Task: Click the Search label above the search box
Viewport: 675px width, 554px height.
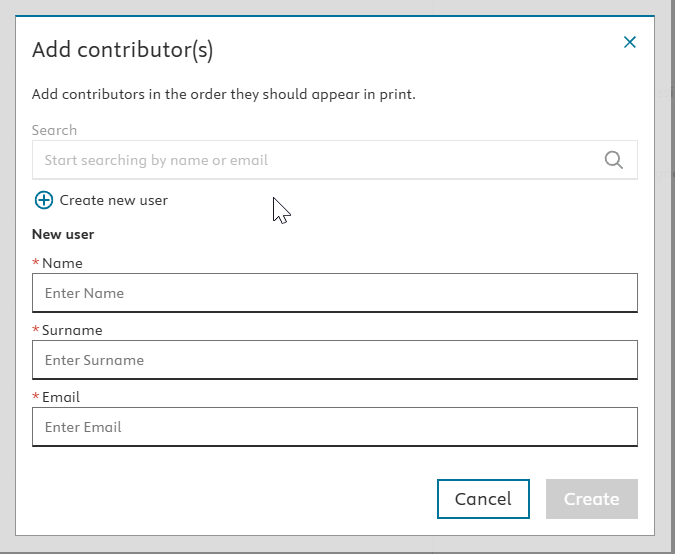Action: pos(54,130)
